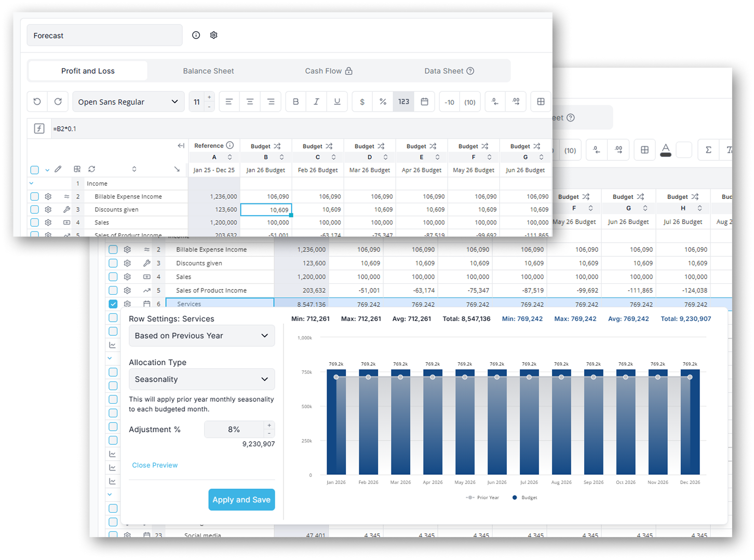Check the Sales of Product Income row in back window

pyautogui.click(x=113, y=291)
